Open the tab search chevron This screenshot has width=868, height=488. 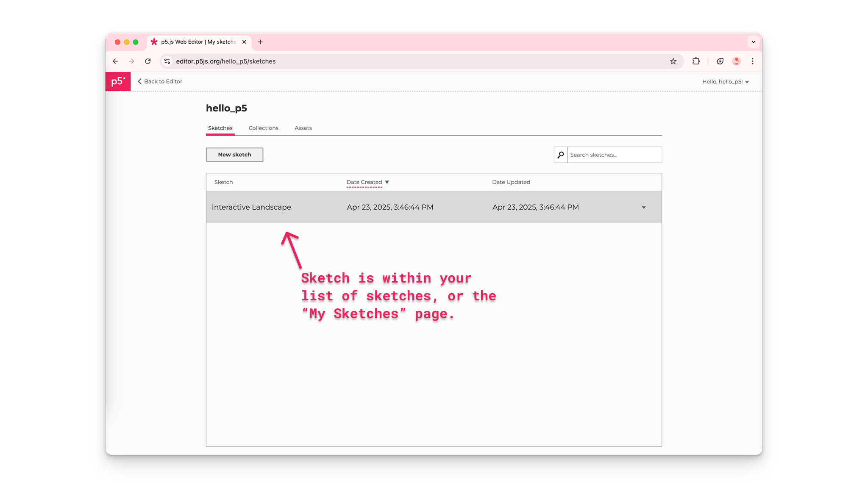753,42
